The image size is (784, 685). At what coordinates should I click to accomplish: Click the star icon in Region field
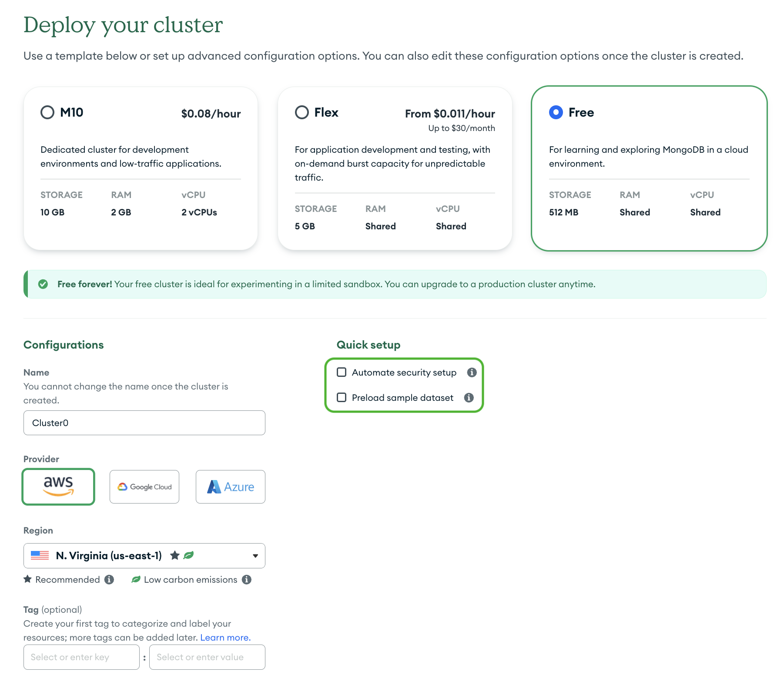point(175,555)
